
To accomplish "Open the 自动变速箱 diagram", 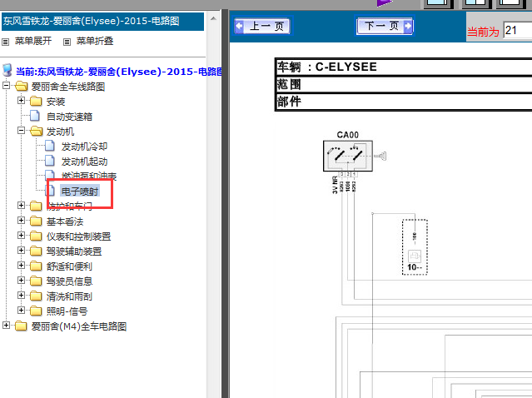I will [x=69, y=117].
